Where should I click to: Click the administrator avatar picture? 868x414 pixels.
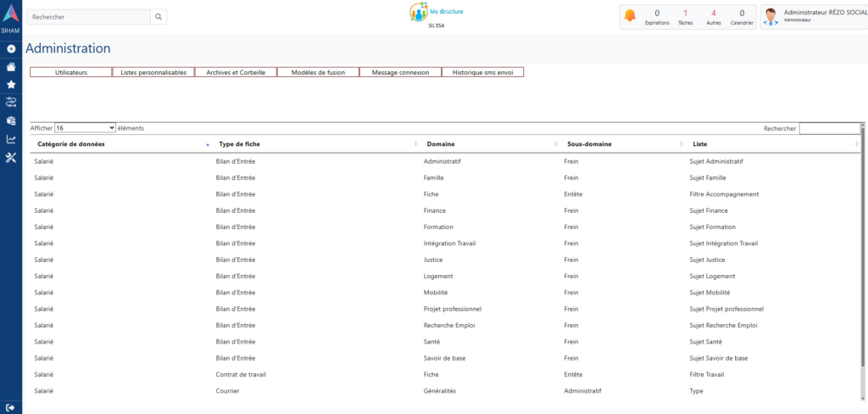[771, 17]
